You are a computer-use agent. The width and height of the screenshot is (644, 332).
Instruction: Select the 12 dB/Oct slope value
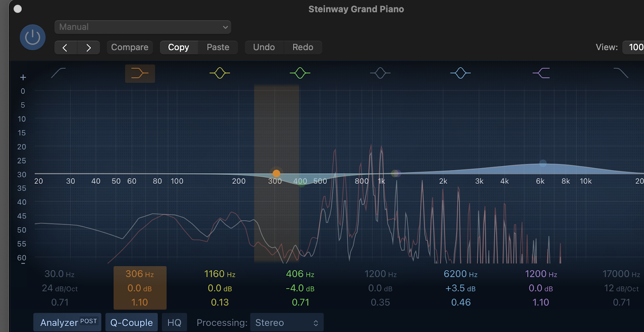(621, 288)
